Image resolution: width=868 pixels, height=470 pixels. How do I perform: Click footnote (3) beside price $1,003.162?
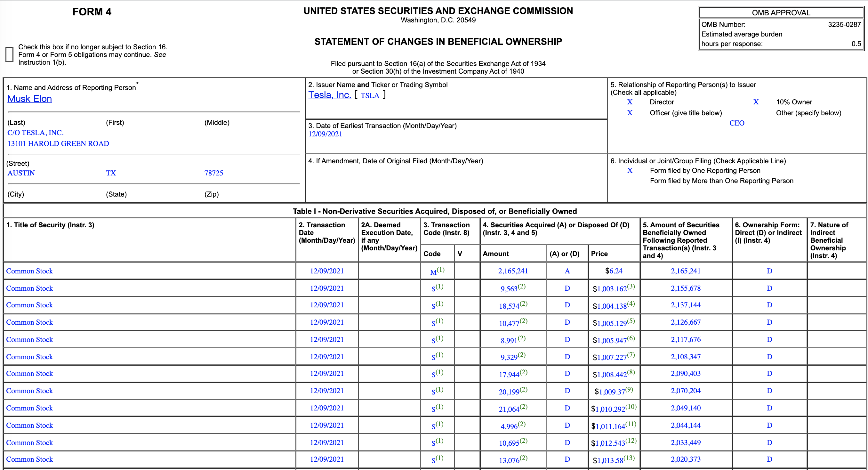tap(631, 287)
